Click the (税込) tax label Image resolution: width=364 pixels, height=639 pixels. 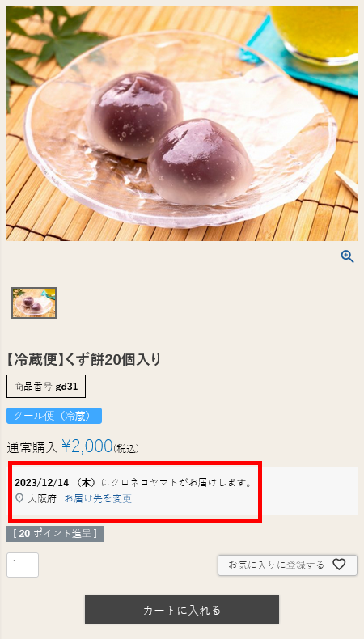pos(126,449)
